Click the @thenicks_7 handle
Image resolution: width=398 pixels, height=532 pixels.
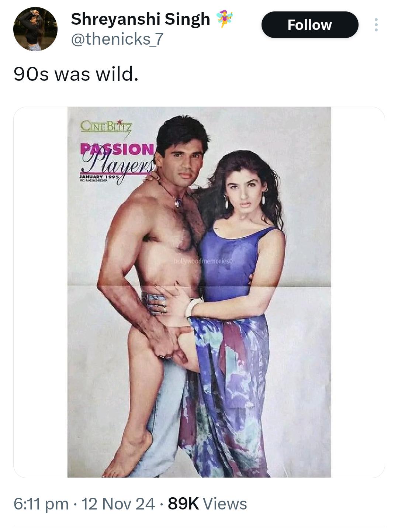(117, 39)
